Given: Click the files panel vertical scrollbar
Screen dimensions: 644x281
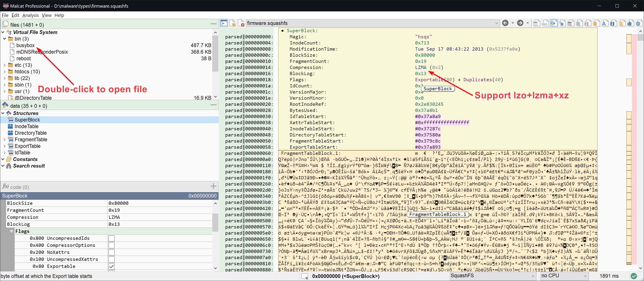Looking at the screenshot, I should (x=215, y=53).
